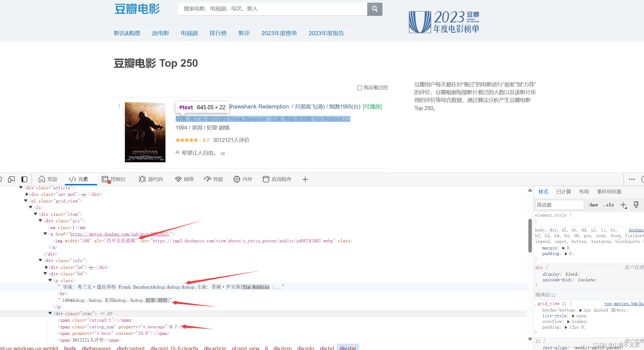Image resolution: width=644 pixels, height=350 pixels.
Task: Click the add panel plus icon in DevTools
Action: [305, 179]
